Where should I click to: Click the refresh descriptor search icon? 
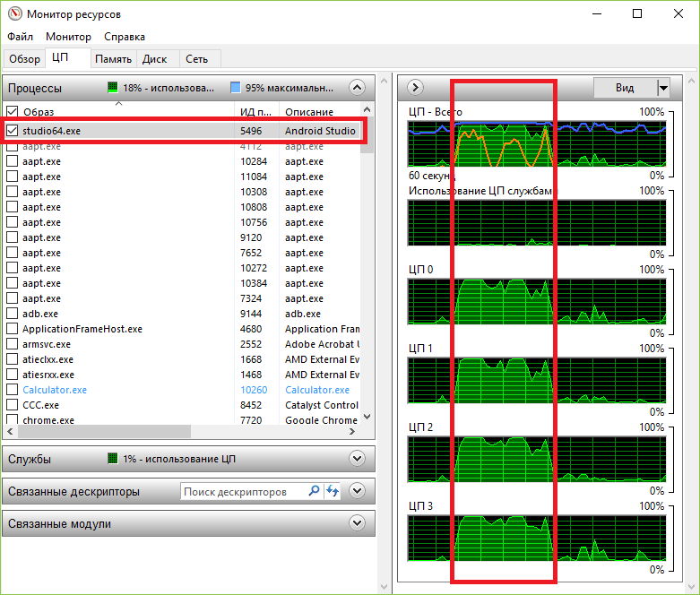(333, 491)
